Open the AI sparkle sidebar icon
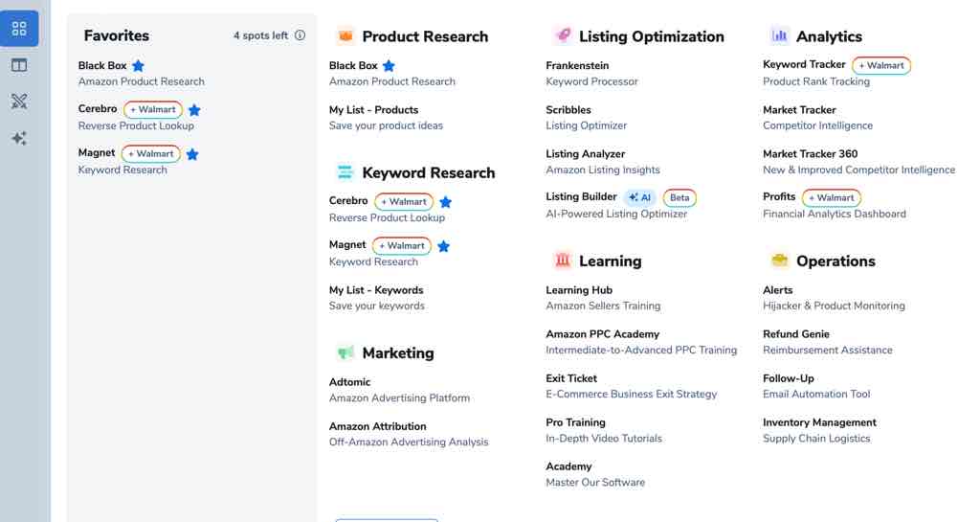The width and height of the screenshot is (980, 522). (x=19, y=138)
